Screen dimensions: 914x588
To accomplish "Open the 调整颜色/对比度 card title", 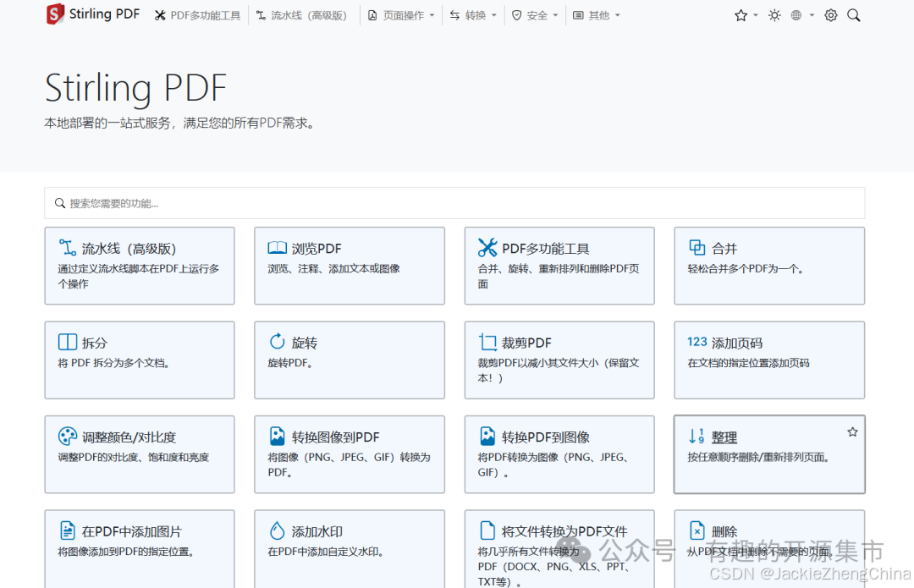I will point(129,437).
